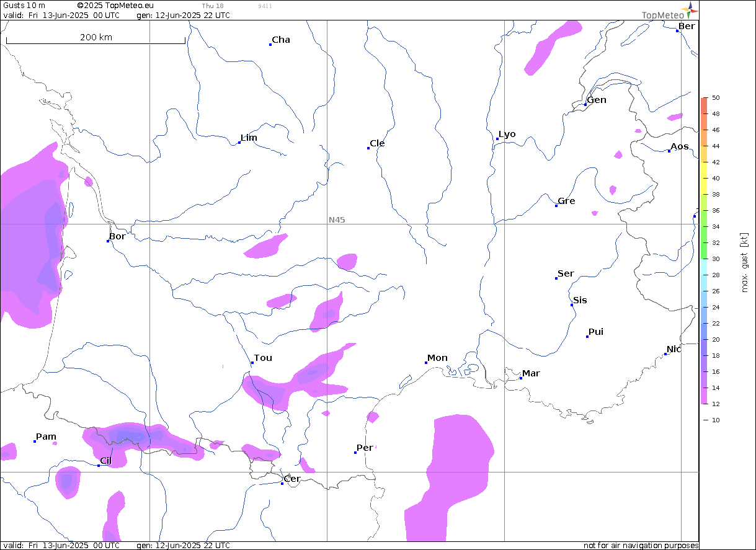
Task: Select the Gen city label
Action: (597, 100)
